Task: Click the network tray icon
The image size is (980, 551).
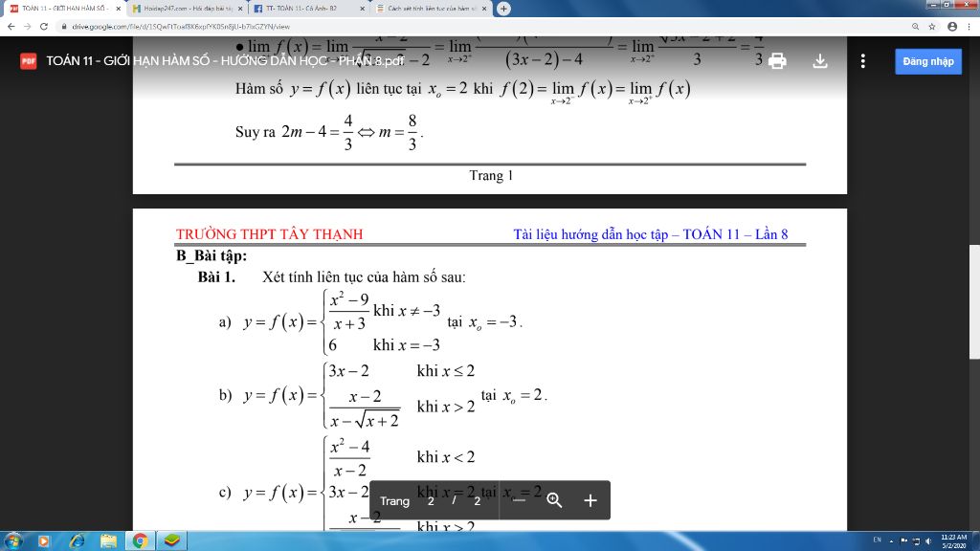Action: (916, 541)
